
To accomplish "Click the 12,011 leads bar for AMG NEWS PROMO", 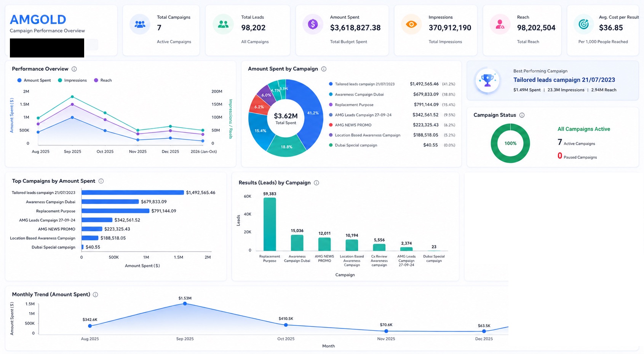I will click(x=324, y=244).
